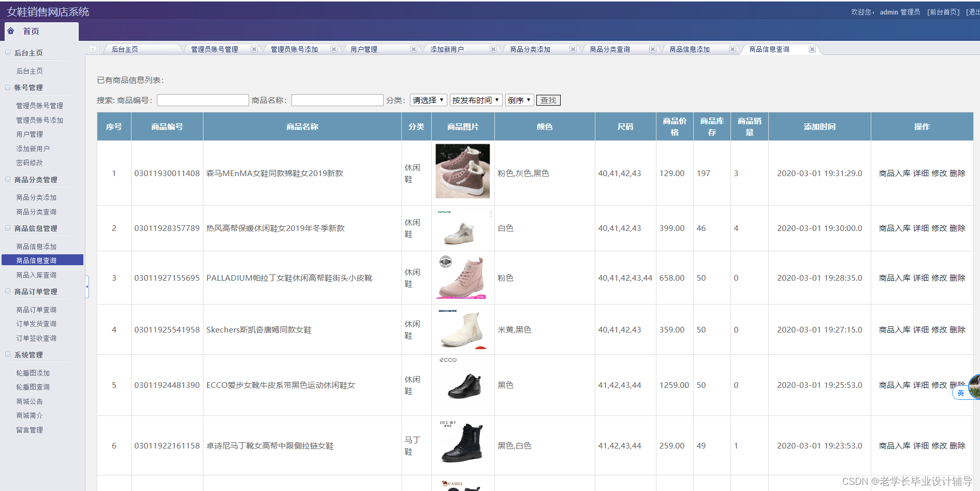Click the tab-scroll arrow left of 后台主页
Screen dimensions: 980x491
pos(93,49)
